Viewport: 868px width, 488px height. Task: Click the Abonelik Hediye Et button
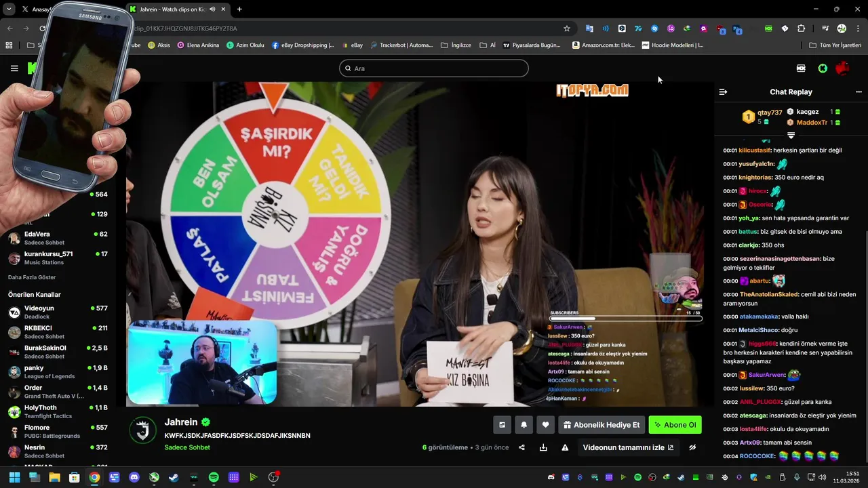601,425
